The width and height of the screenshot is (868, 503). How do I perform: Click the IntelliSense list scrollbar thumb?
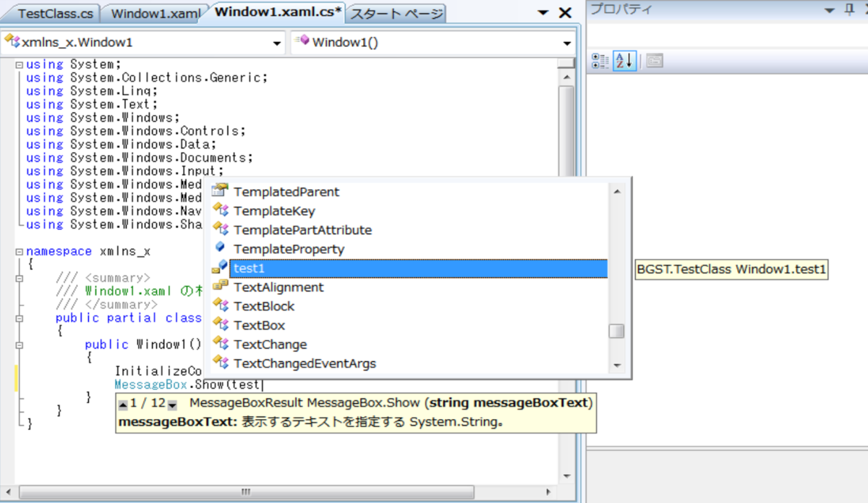(x=616, y=331)
